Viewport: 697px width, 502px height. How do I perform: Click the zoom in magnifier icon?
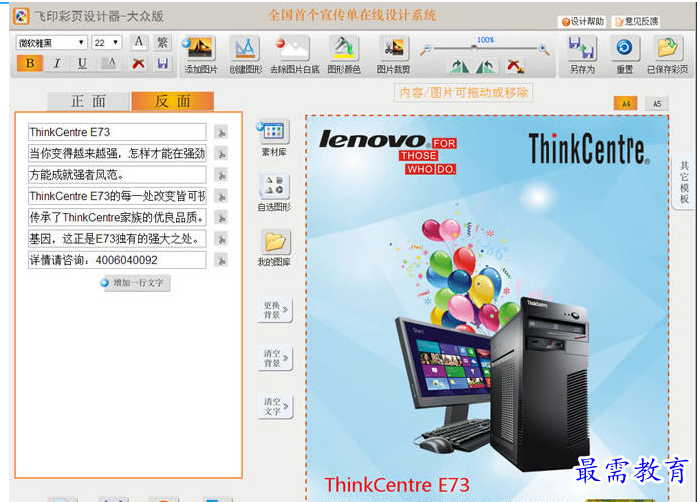tap(544, 50)
